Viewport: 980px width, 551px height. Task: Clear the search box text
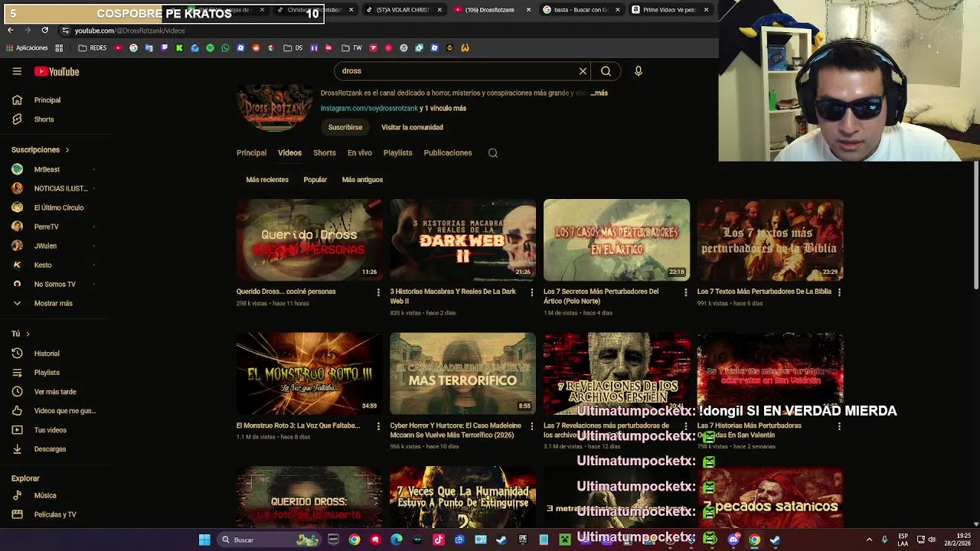click(583, 71)
